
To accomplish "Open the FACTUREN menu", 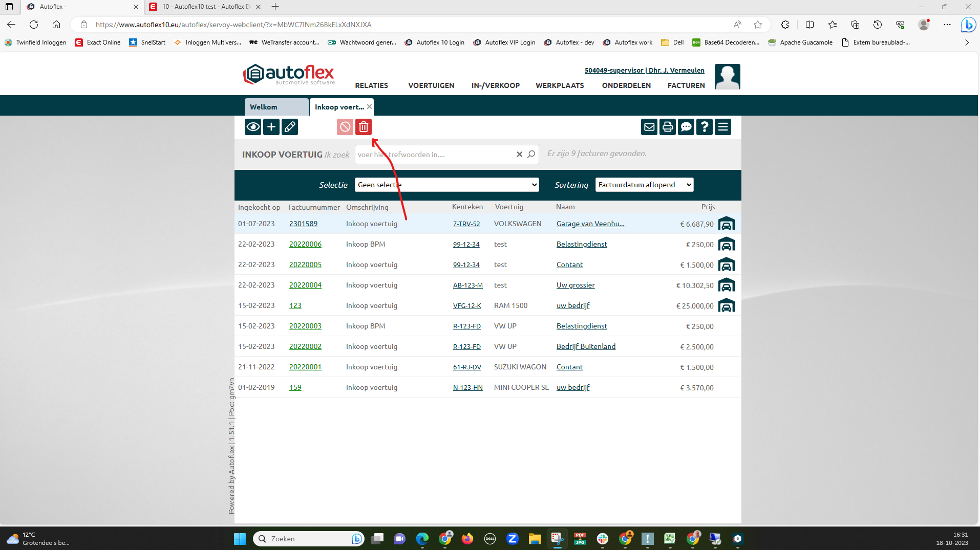I will (686, 85).
